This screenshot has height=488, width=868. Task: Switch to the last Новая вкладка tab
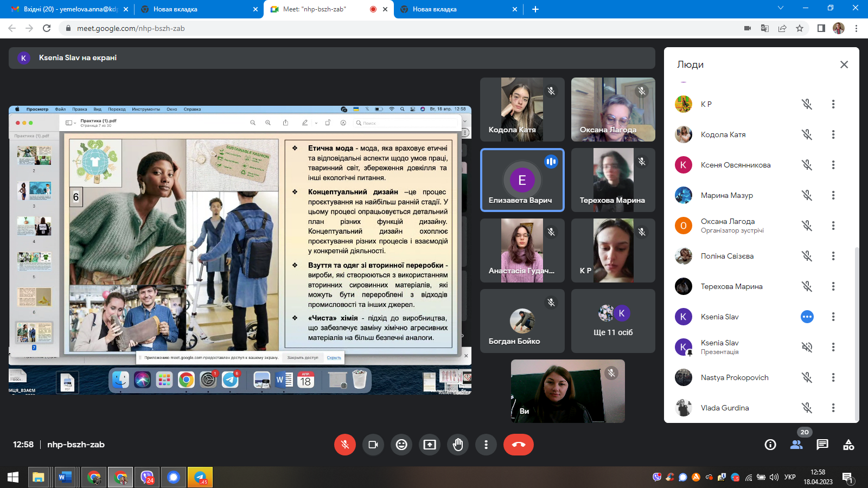[x=458, y=9]
